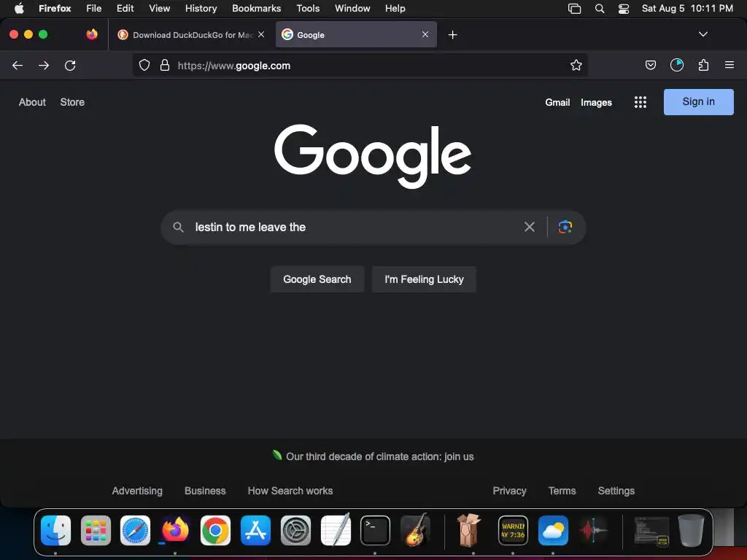
Task: Open GarageBand from the dock
Action: click(415, 530)
